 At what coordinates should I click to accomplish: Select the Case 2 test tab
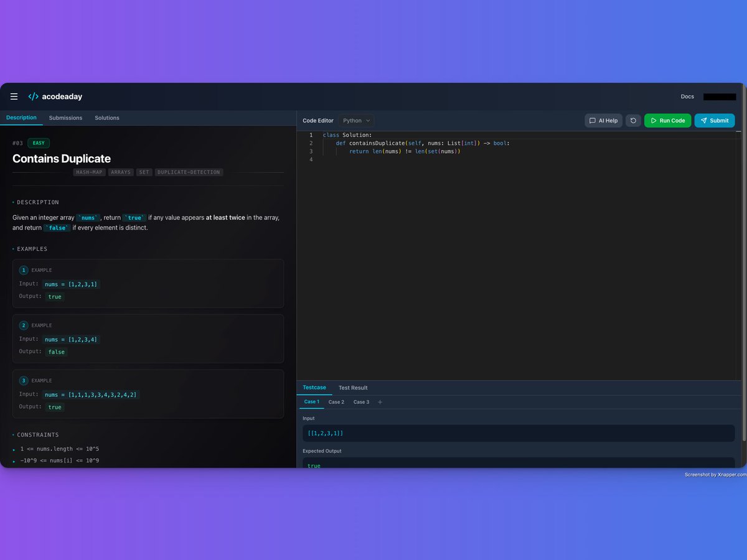(336, 402)
